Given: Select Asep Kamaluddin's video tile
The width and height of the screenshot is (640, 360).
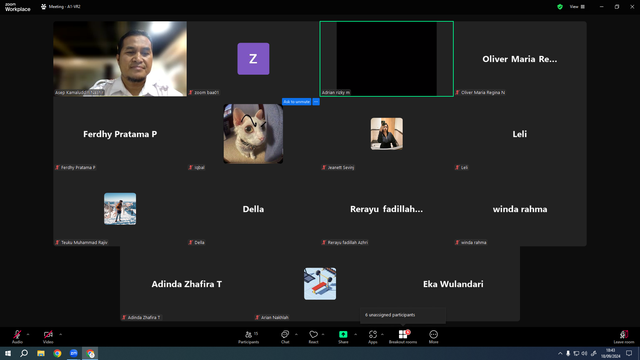Looking at the screenshot, I should (x=120, y=59).
